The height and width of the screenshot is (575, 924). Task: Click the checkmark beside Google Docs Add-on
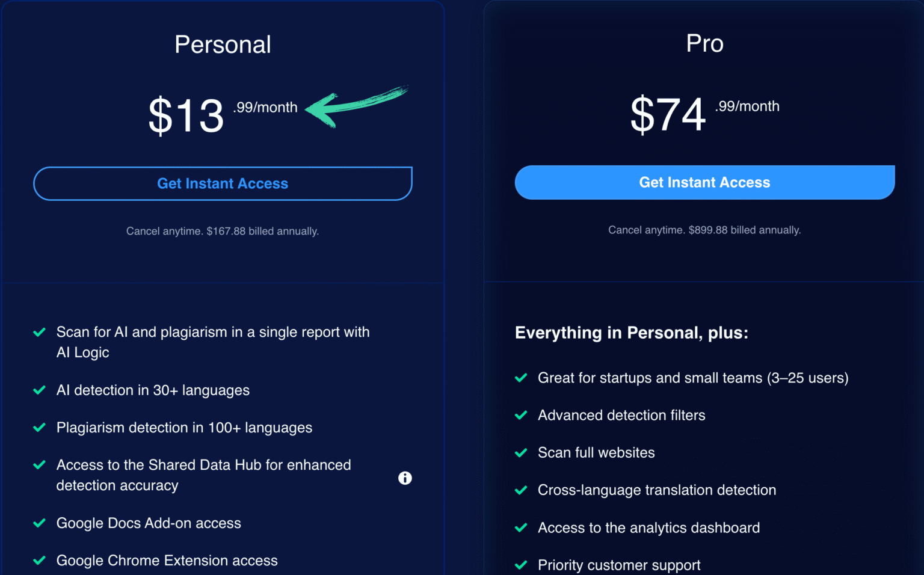click(39, 523)
